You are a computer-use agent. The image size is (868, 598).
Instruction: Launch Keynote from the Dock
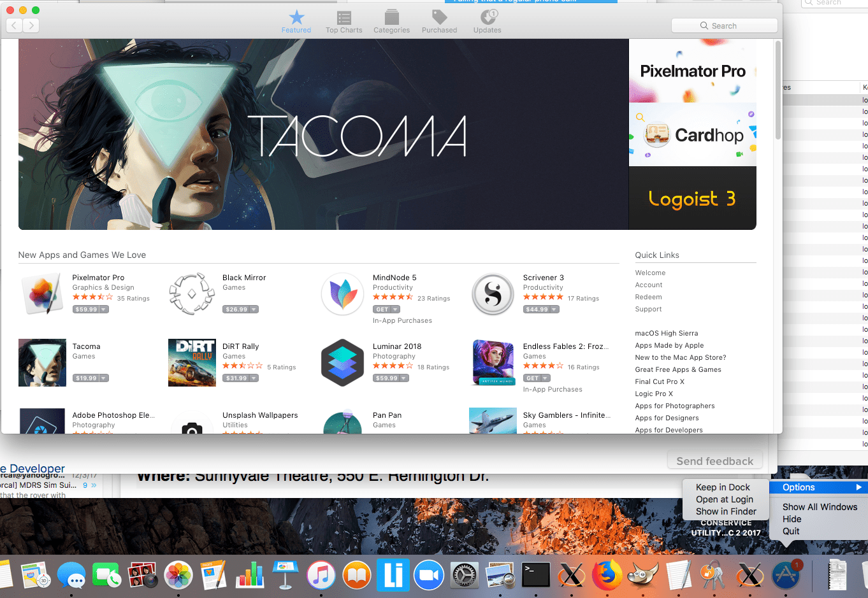tap(286, 576)
